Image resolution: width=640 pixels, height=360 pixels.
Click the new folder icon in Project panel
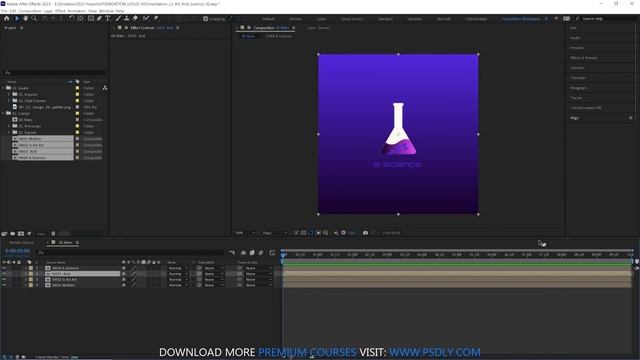(x=13, y=234)
